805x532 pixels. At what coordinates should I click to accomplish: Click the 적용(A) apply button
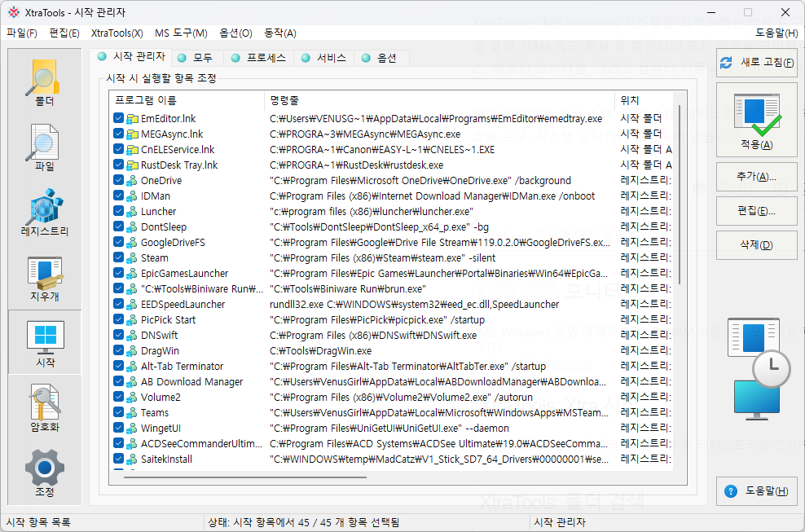(x=757, y=120)
